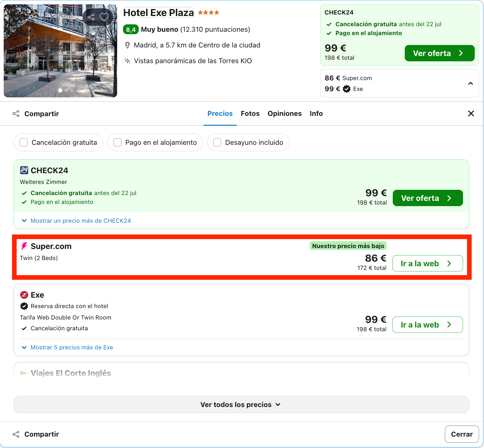Click (12.310 puntuaciones) review count
Viewport: 484px width, 448px height.
215,30
